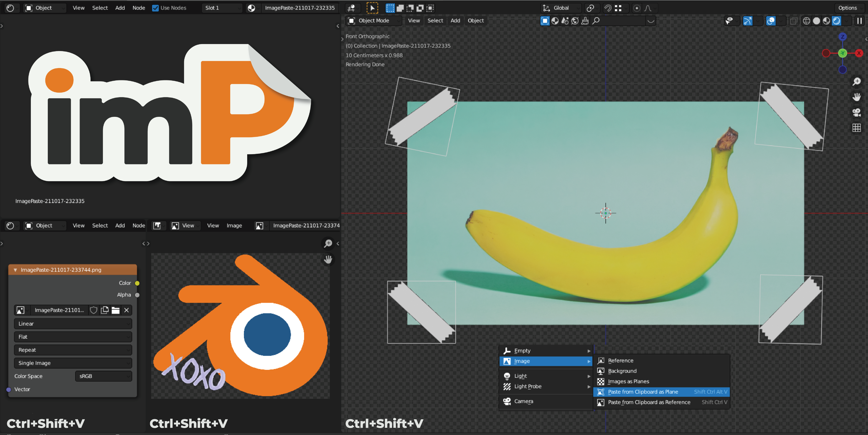
Task: Toggle viewport overlays button
Action: tap(771, 21)
